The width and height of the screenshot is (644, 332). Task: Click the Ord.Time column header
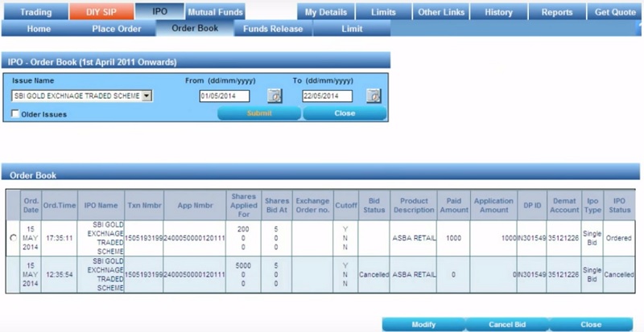60,205
